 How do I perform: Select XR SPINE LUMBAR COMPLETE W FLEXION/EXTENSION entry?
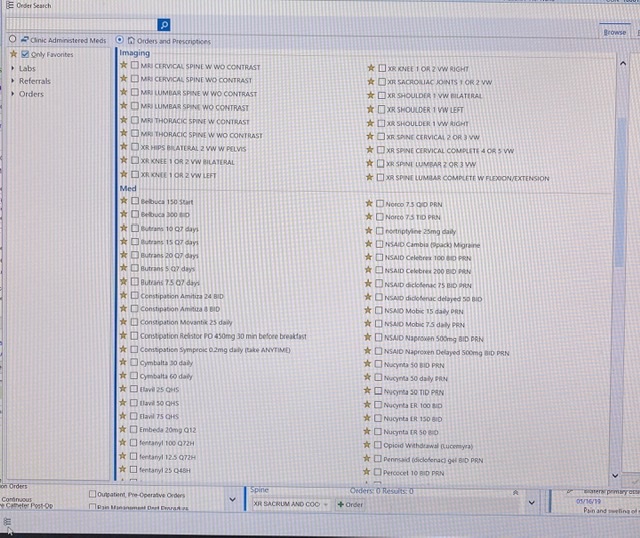point(468,178)
